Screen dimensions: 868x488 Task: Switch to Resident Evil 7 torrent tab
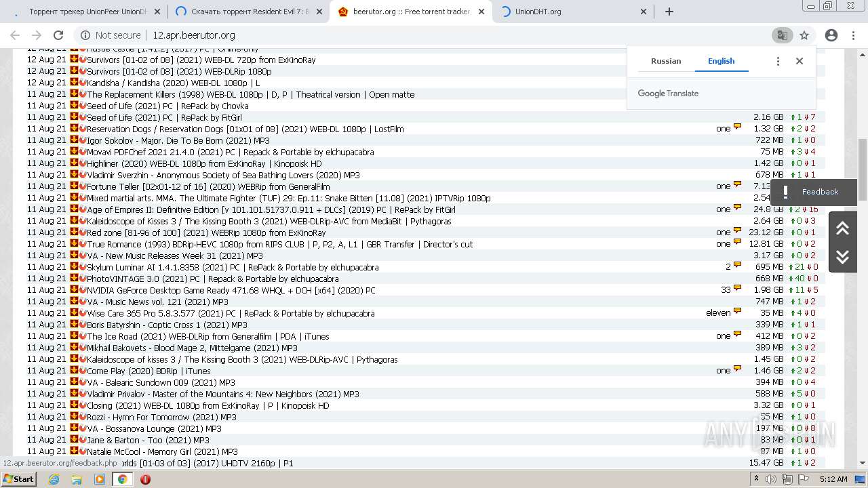[249, 12]
